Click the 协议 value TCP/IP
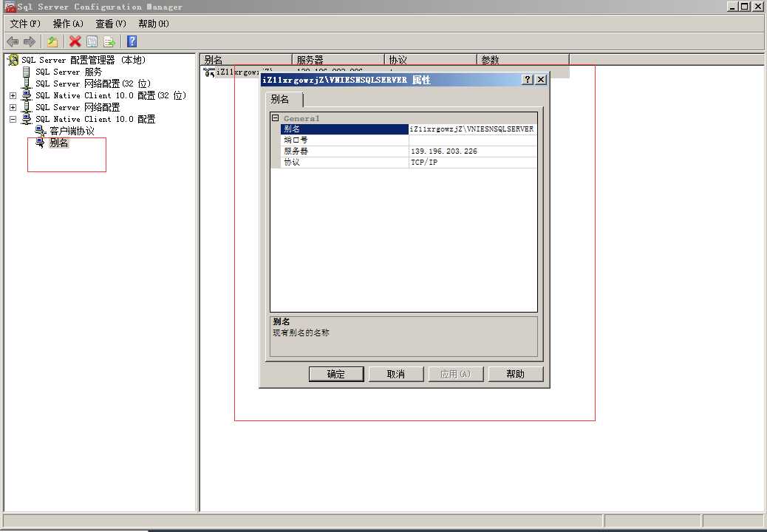Screen dimensions: 767x532 click(472, 163)
